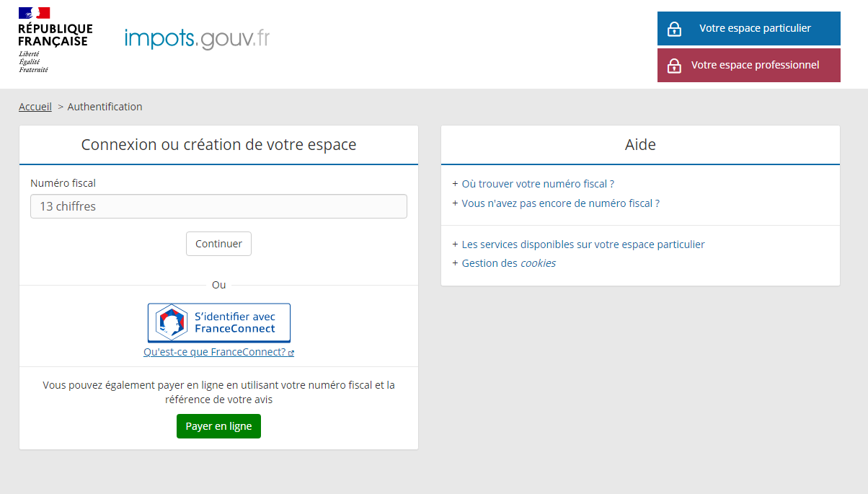868x494 pixels.
Task: Expand "Où trouver votre numéro fiscal ?"
Action: (x=538, y=184)
